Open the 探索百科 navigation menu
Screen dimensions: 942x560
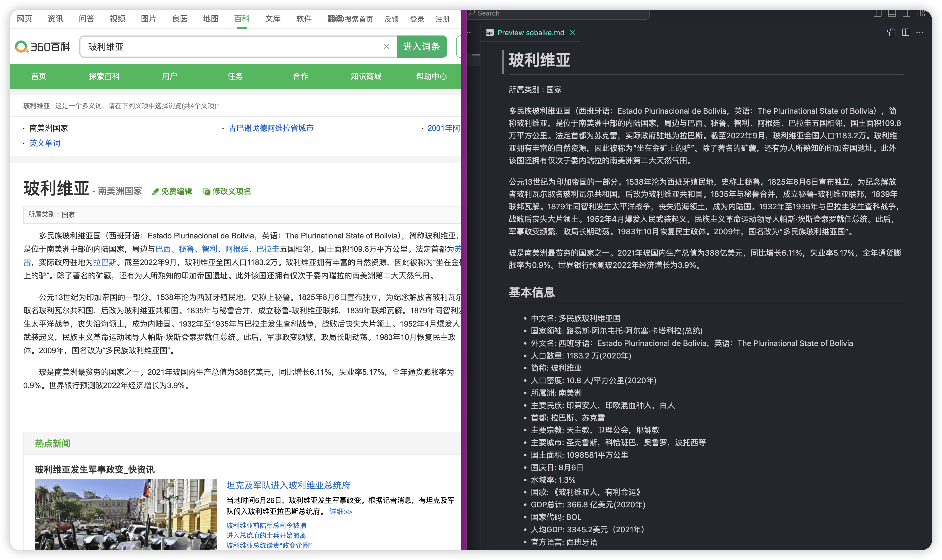point(104,76)
